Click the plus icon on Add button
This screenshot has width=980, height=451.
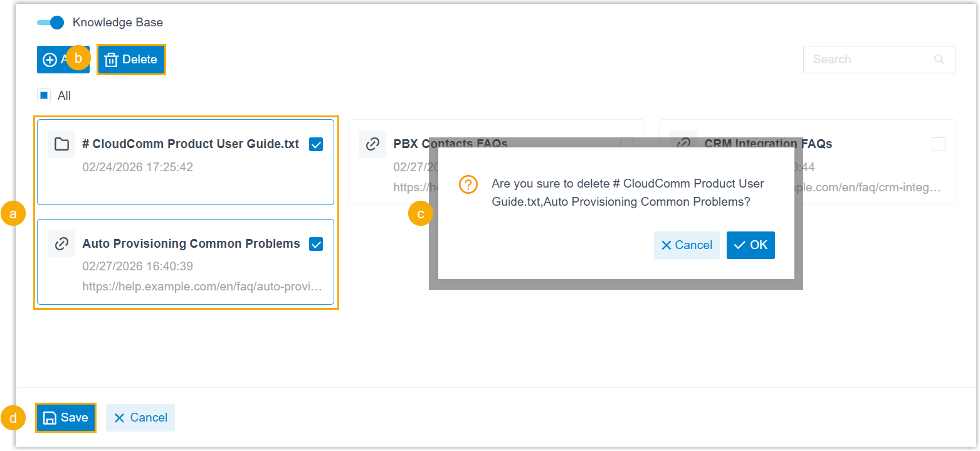50,60
